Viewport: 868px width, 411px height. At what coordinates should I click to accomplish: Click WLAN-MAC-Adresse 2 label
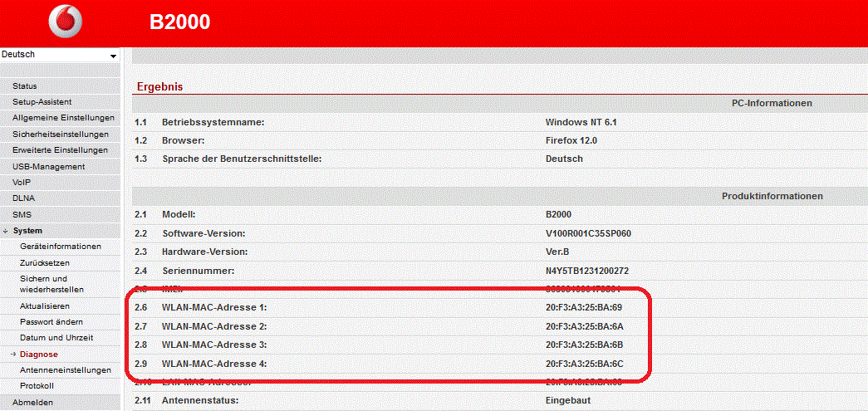[214, 326]
